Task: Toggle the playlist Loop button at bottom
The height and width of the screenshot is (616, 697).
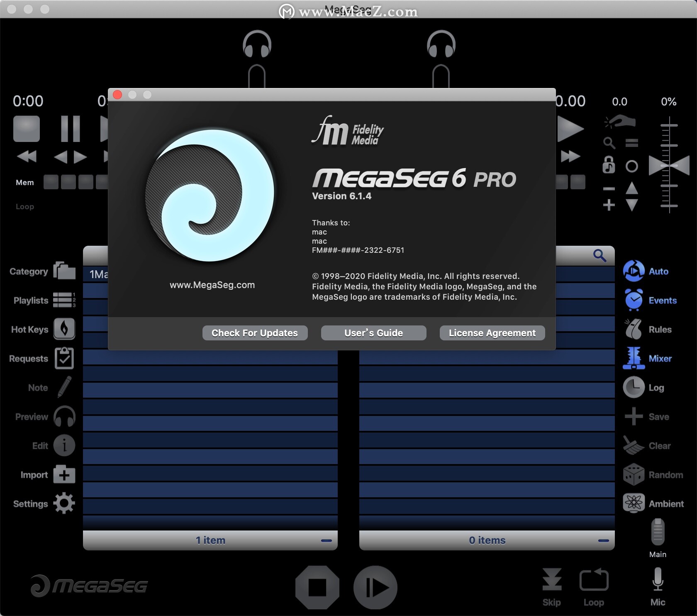Action: point(594,579)
